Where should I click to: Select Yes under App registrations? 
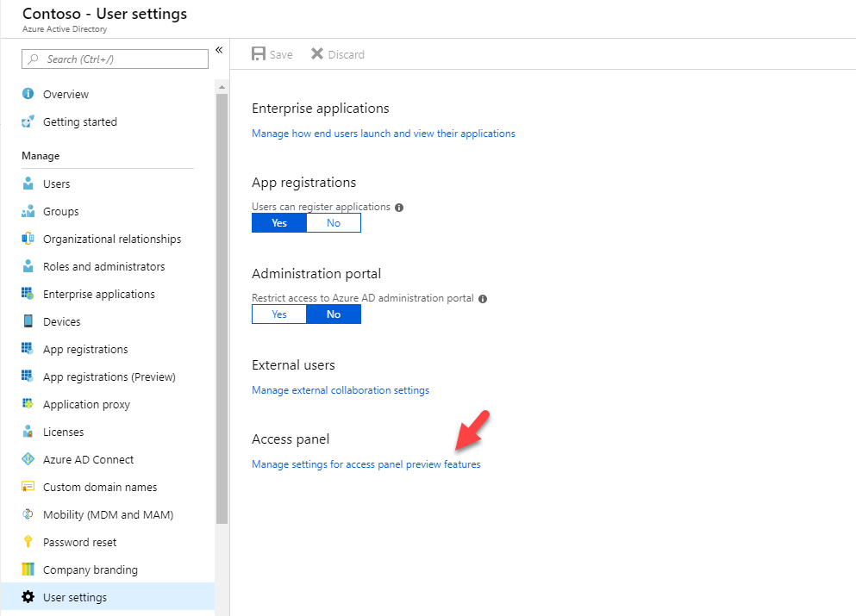[279, 222]
